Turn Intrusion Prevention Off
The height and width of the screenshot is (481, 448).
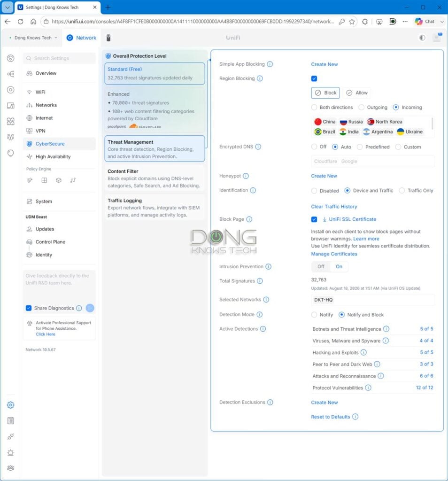(321, 267)
